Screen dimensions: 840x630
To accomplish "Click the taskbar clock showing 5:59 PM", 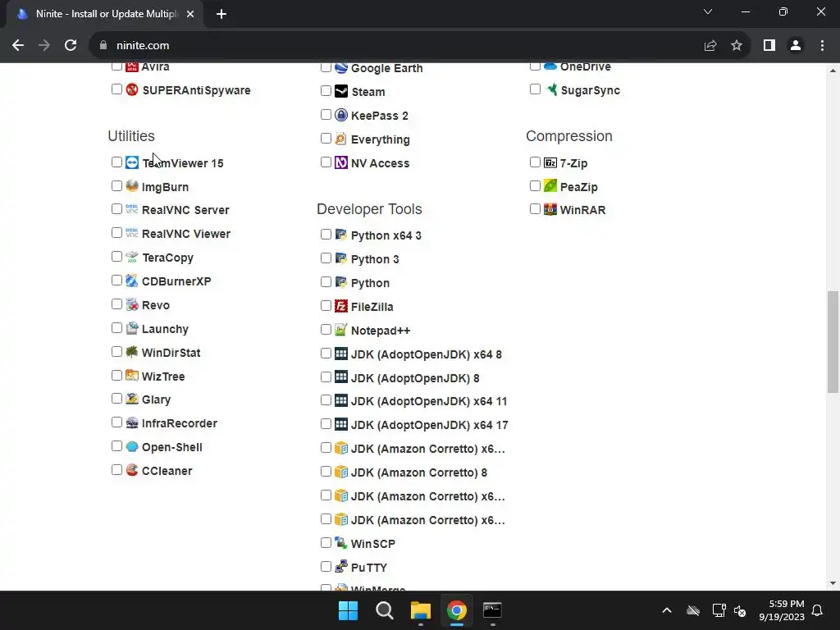I will (x=782, y=610).
